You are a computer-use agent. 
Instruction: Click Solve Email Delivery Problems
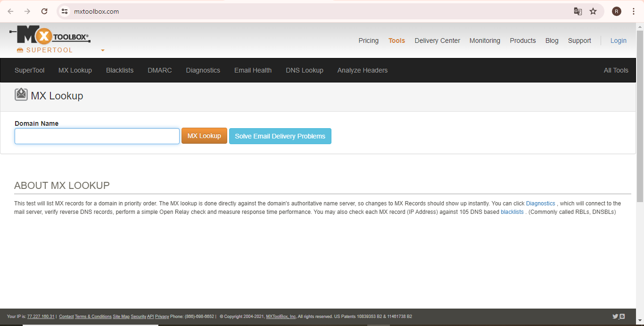280,136
